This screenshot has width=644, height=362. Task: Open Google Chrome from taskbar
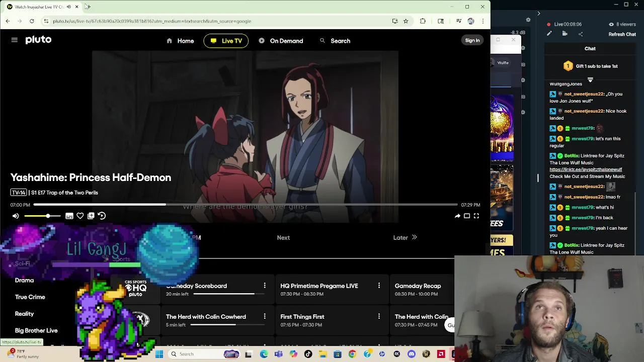pos(352,354)
